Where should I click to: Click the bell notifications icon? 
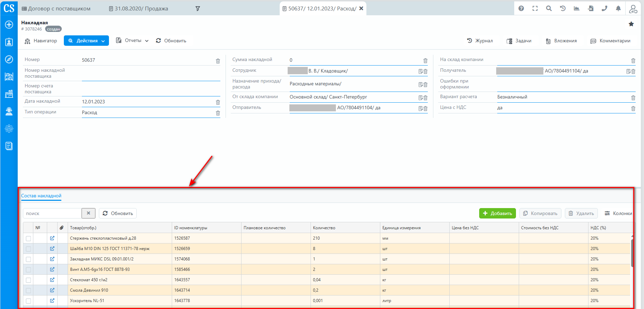[x=618, y=8]
